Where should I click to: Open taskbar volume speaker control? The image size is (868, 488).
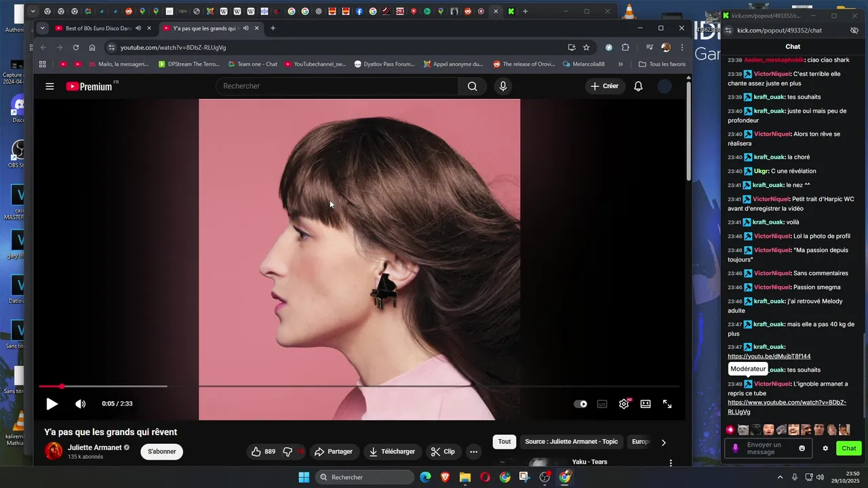(821, 477)
